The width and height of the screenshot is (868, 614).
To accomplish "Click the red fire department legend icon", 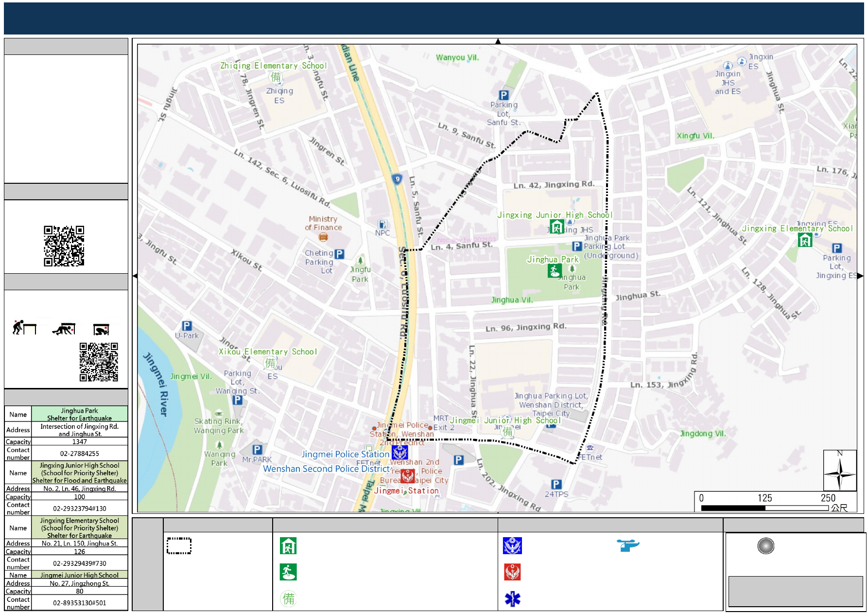I will coord(513,572).
